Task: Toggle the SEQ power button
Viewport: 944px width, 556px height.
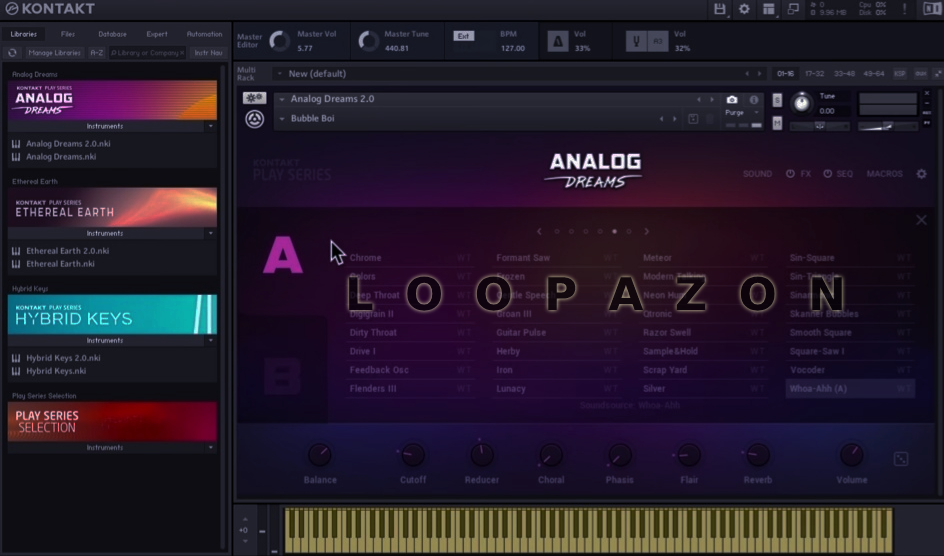Action: (x=828, y=174)
